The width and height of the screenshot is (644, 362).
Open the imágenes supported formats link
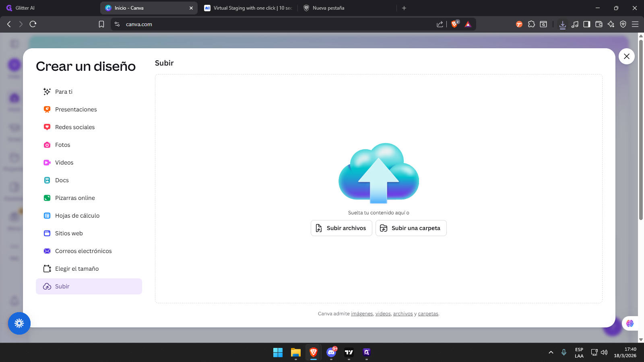click(x=362, y=314)
